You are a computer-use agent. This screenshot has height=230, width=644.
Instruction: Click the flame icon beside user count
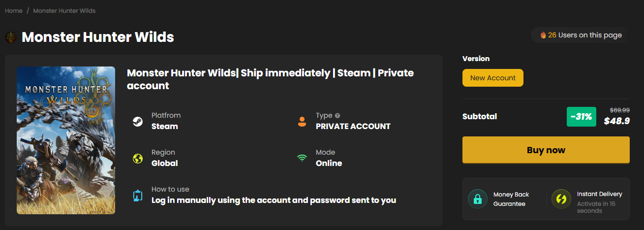pyautogui.click(x=543, y=35)
